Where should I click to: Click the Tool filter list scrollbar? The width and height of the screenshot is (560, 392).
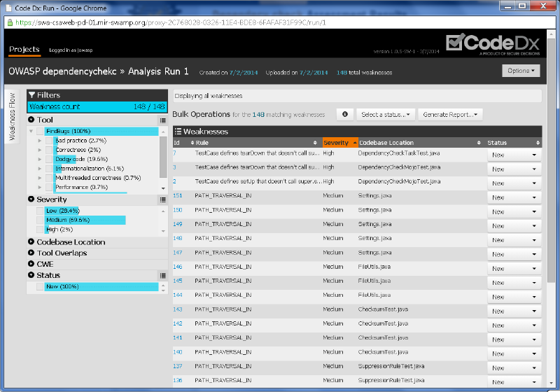[163, 154]
